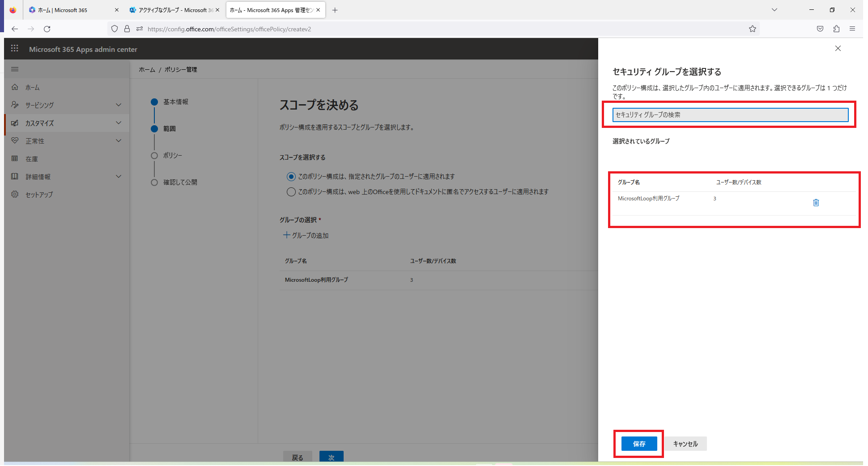The height and width of the screenshot is (466, 868).
Task: Select the ポリシー wizard step
Action: 167,156
